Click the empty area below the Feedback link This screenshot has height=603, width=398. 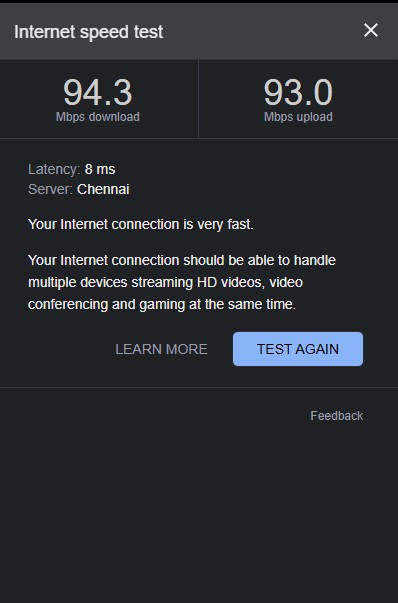pyautogui.click(x=199, y=511)
